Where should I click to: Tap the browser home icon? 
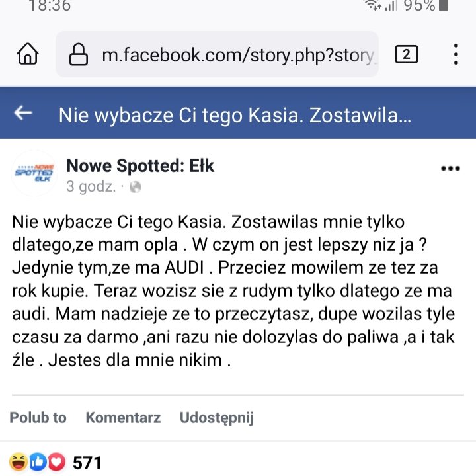click(28, 54)
